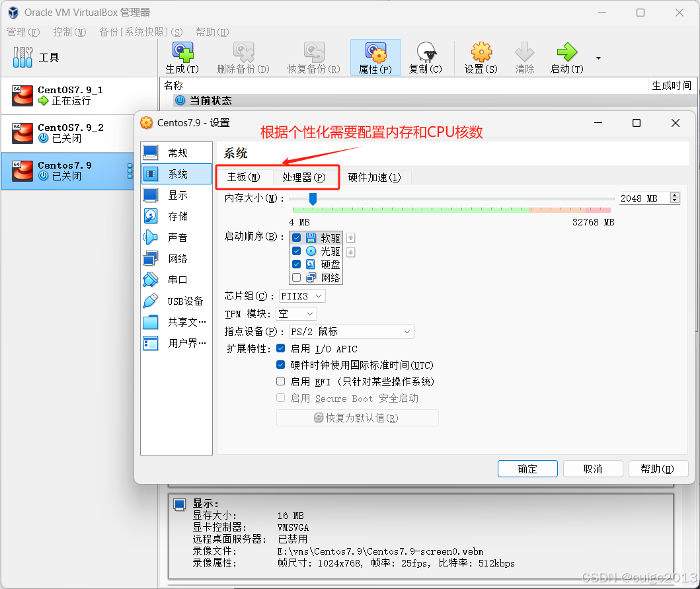Open the 共享文件夹 settings category
Screen dimensions: 700x589
pos(176,322)
